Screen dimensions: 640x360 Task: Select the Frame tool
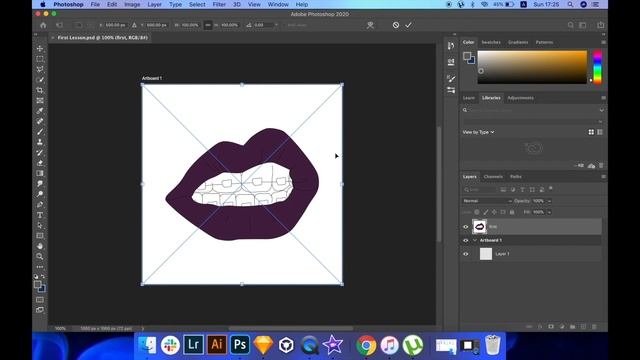pyautogui.click(x=40, y=100)
